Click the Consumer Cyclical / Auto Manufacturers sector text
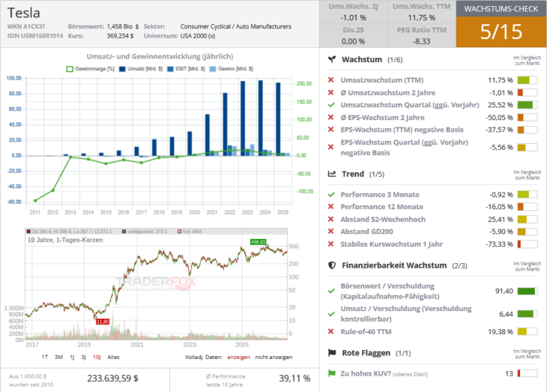Screen dimensions: 547x392 236,26
